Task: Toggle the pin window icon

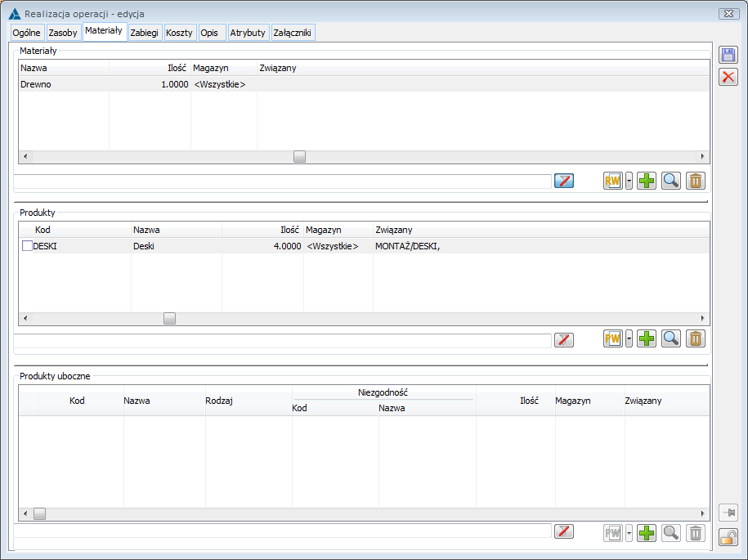Action: [x=728, y=513]
